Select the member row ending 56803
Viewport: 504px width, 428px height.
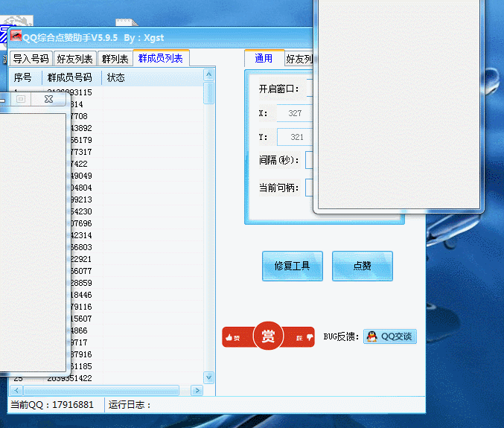tap(136, 247)
